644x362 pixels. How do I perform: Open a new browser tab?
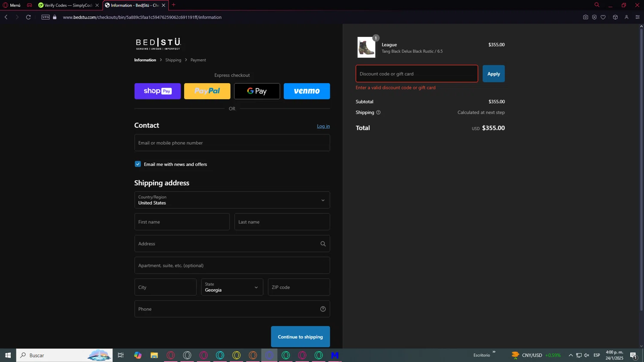pyautogui.click(x=173, y=5)
